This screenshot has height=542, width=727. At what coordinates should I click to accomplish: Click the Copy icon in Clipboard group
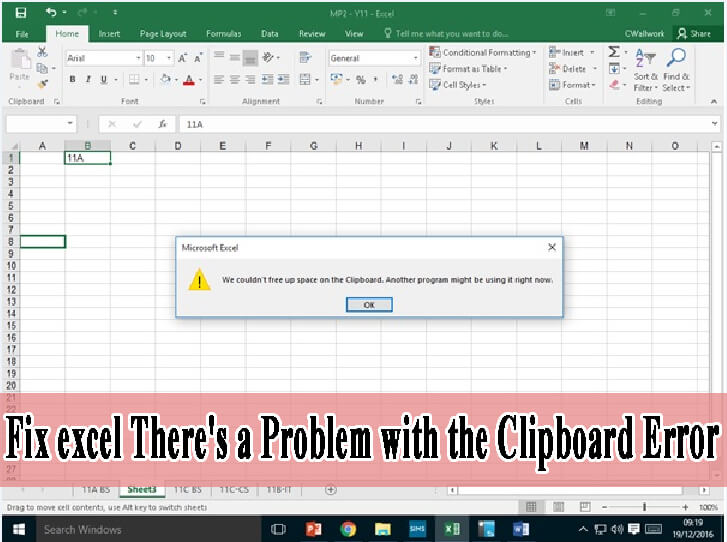tap(42, 68)
